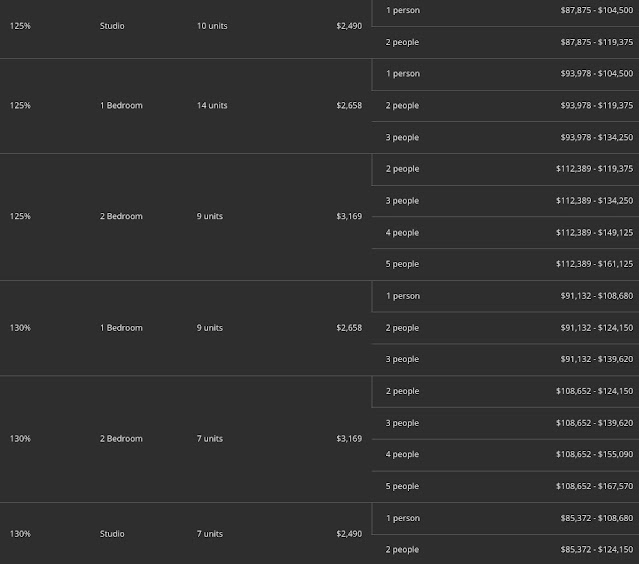Select the 130% 2 Bedroom unit type
Screen dimensions: 639x564
121,439
